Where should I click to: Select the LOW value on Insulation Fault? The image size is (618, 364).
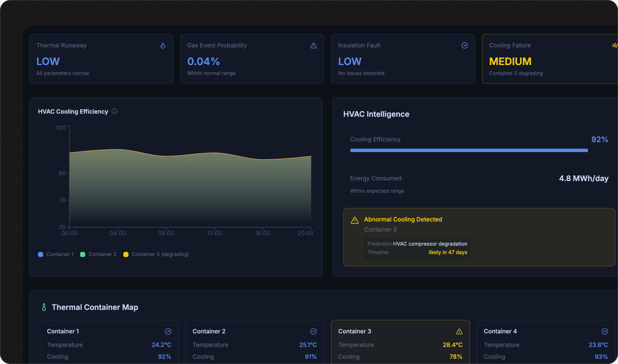(350, 61)
